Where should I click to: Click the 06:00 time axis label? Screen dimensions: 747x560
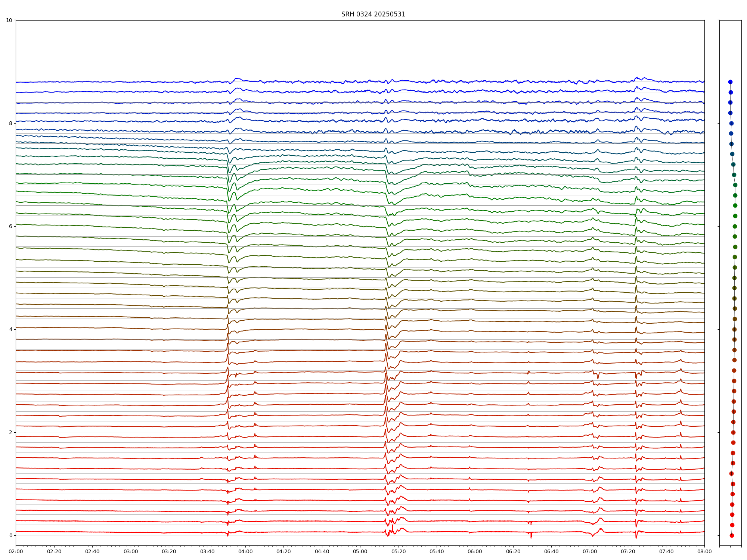(475, 551)
